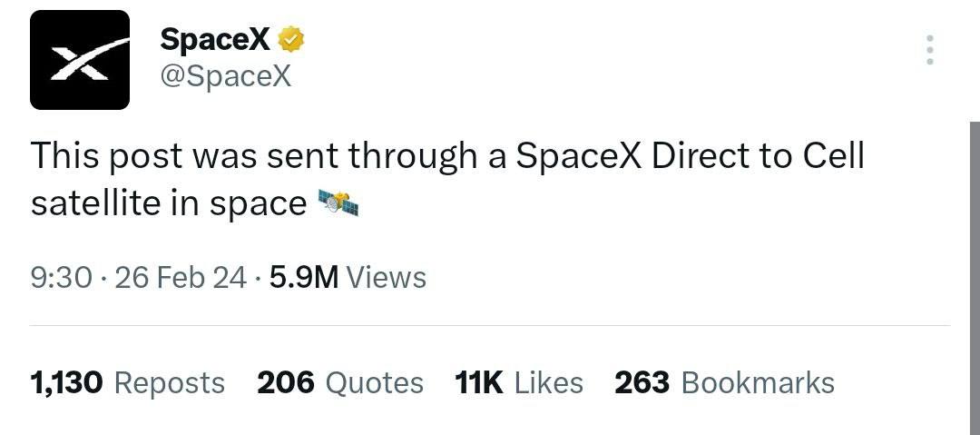Open the SpaceX display name link

pyautogui.click(x=217, y=39)
